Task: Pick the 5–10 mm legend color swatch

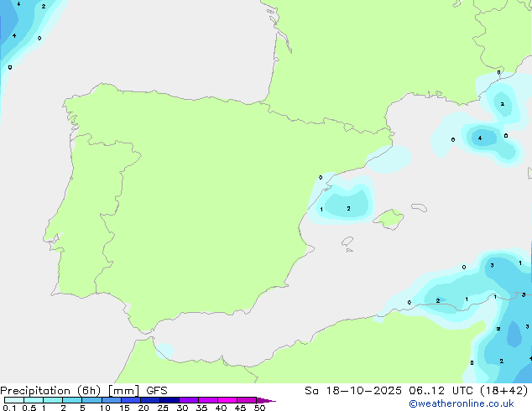Action: (91, 400)
